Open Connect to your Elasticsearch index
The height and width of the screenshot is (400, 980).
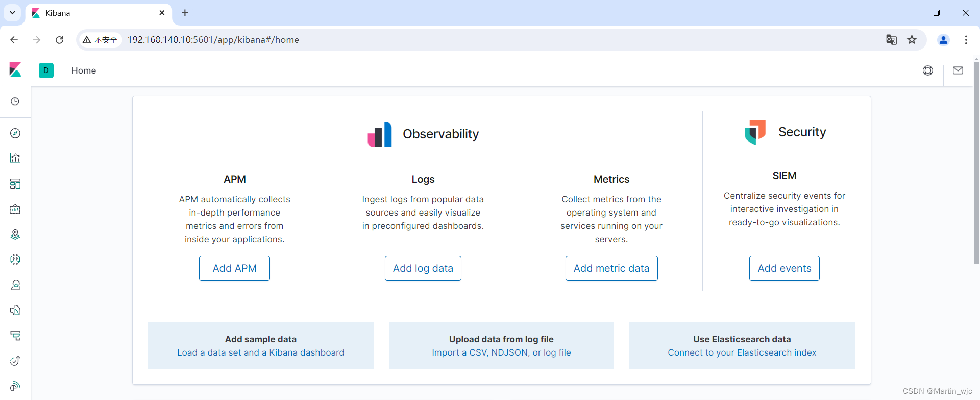click(x=742, y=352)
